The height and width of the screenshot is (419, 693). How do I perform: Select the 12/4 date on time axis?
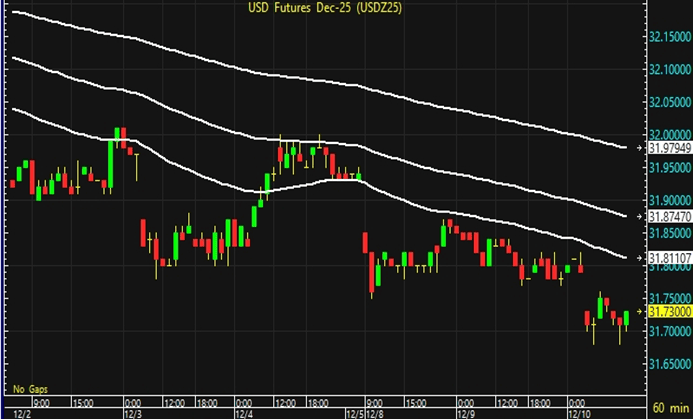[244, 411]
